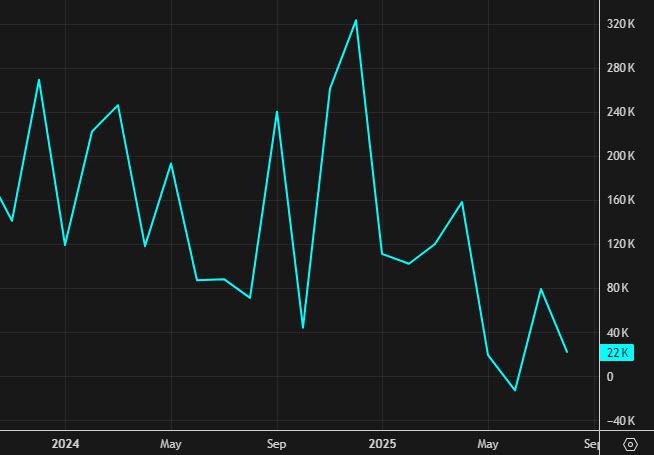
Task: Click the chart line's lowest point below zero
Action: [515, 390]
